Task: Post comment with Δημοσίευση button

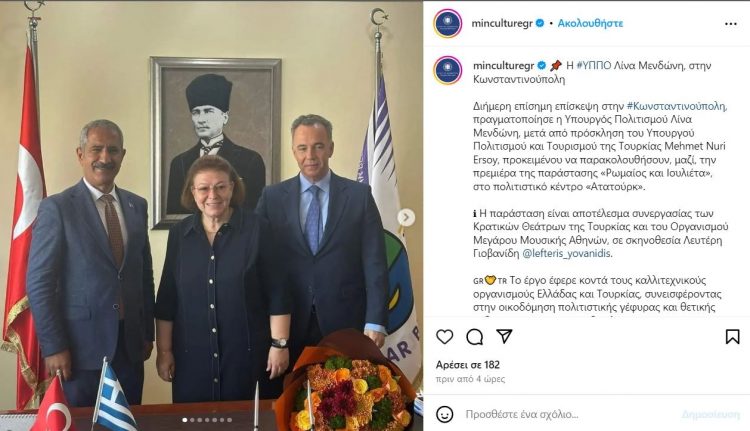Action: coord(711,414)
